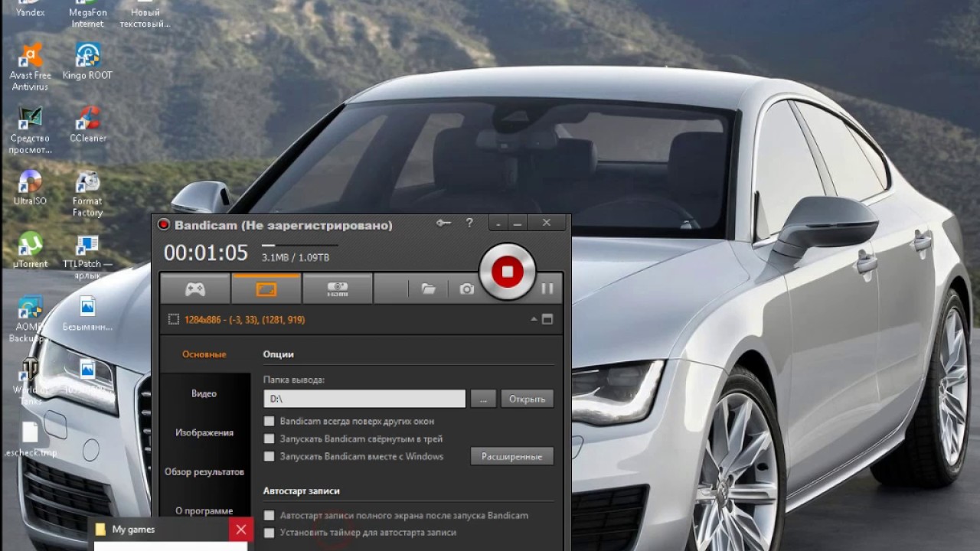Pause the recording
This screenshot has width=980, height=551.
pos(547,289)
